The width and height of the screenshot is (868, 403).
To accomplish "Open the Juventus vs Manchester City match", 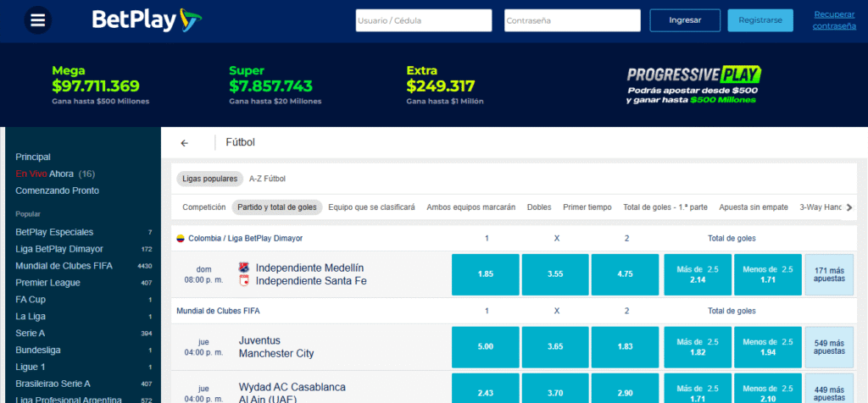I will pos(276,347).
